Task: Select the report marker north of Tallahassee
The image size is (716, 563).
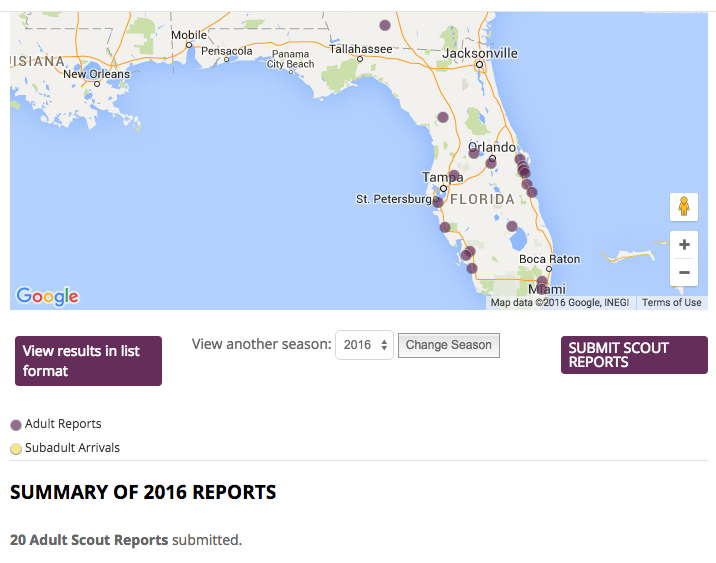Action: click(x=385, y=25)
